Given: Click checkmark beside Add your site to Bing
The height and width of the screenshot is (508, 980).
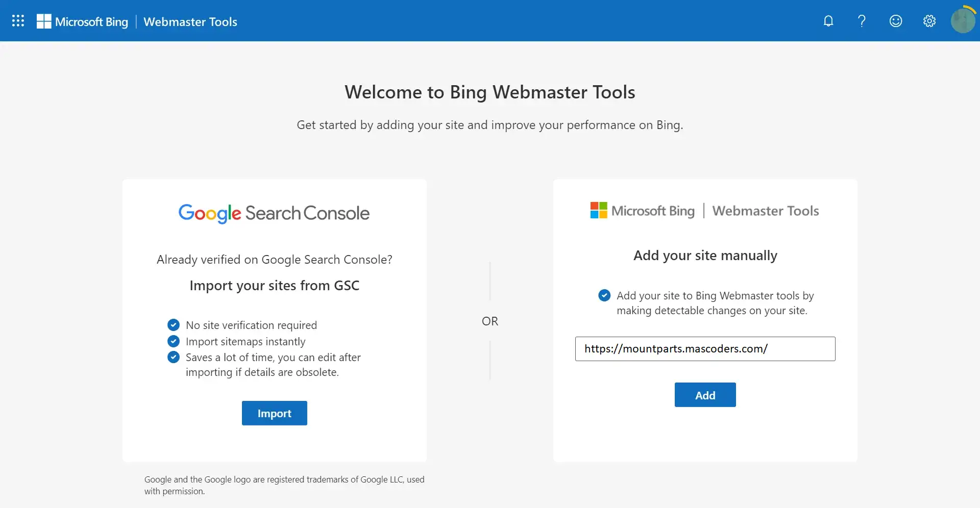Looking at the screenshot, I should (x=604, y=295).
